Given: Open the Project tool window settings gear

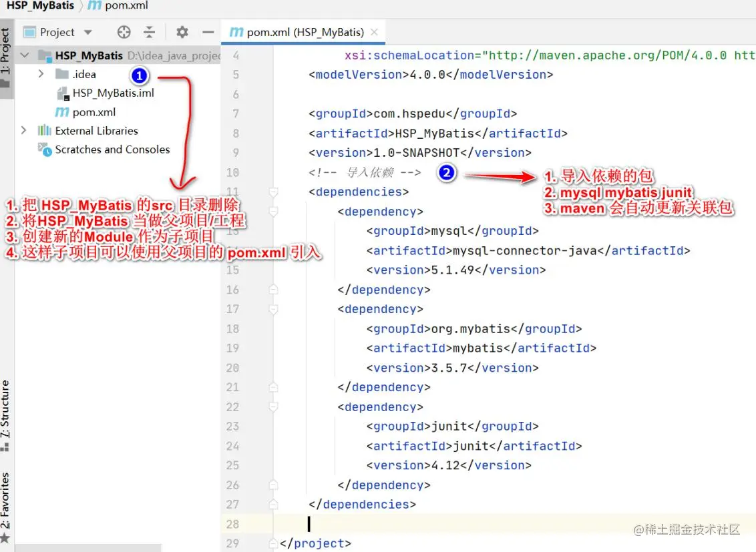Looking at the screenshot, I should tap(181, 31).
